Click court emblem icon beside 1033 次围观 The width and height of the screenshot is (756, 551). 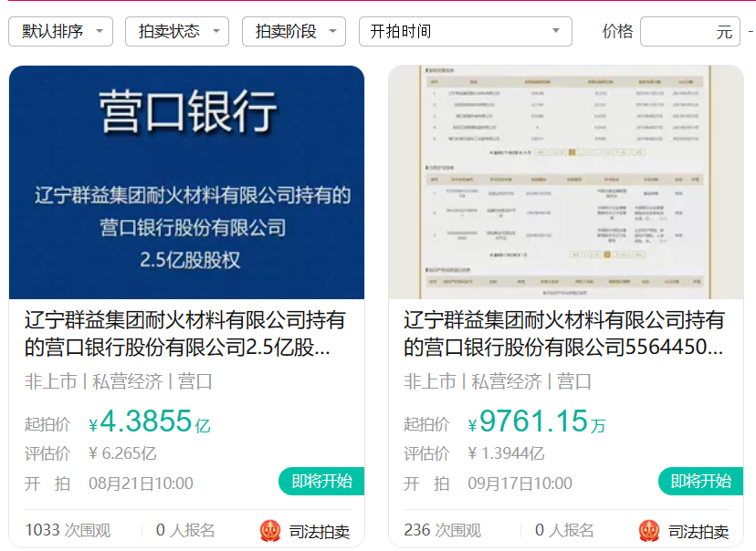[x=270, y=531]
